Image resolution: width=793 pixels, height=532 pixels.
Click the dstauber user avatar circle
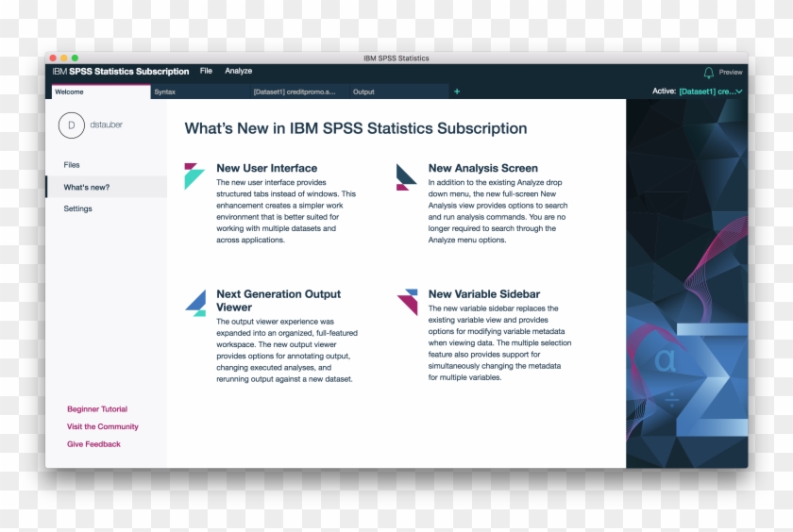tap(72, 125)
